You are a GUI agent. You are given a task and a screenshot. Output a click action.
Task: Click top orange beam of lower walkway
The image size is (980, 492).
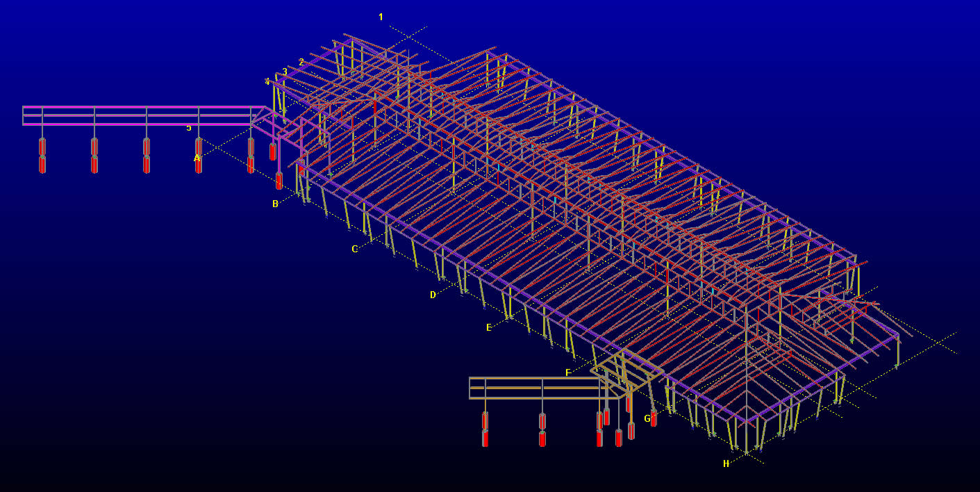535,378
